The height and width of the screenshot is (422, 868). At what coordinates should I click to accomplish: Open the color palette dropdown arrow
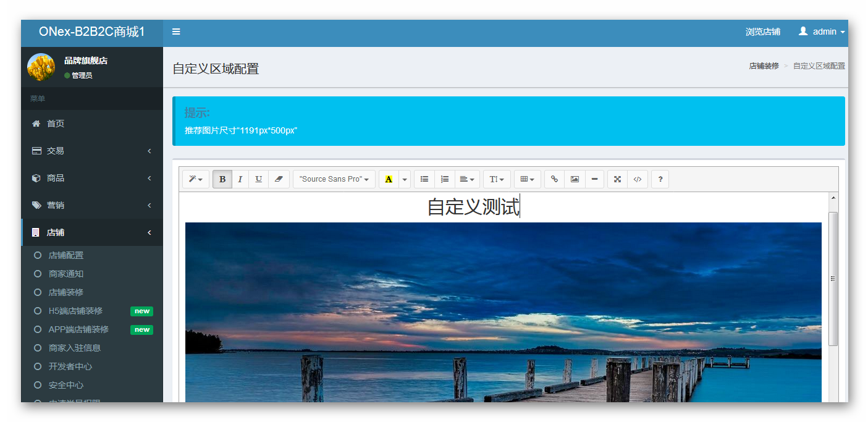(x=405, y=179)
